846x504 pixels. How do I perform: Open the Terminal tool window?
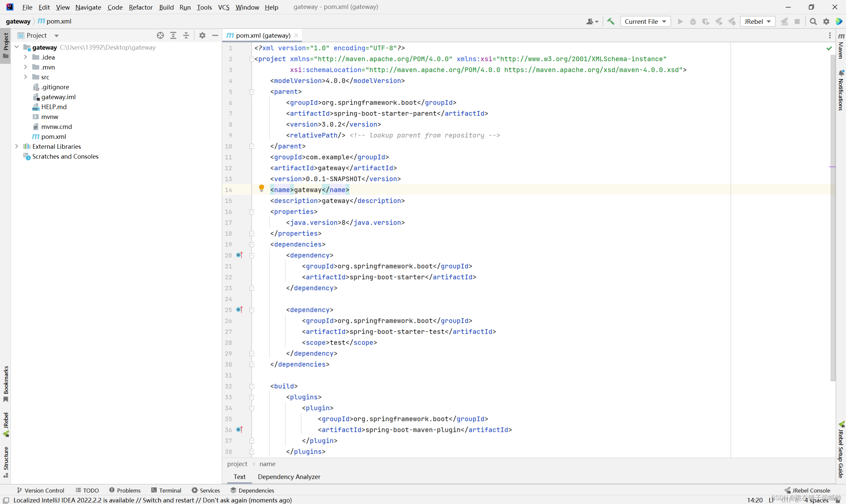(x=166, y=490)
